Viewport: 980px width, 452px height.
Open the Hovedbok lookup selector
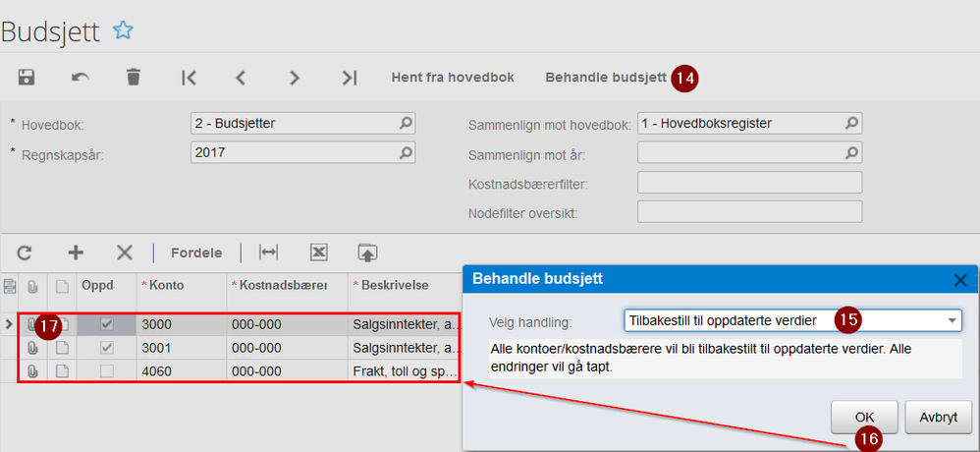pyautogui.click(x=405, y=124)
